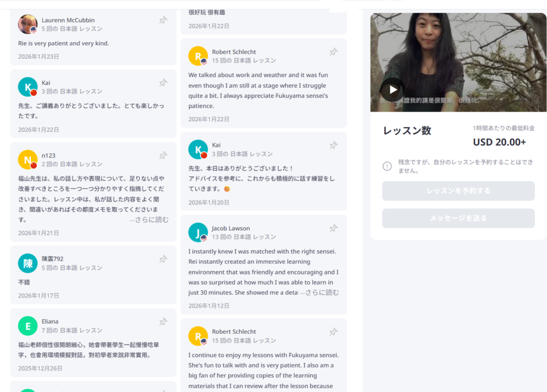The image size is (547, 392).
Task: Pin n123's review
Action: 163,155
